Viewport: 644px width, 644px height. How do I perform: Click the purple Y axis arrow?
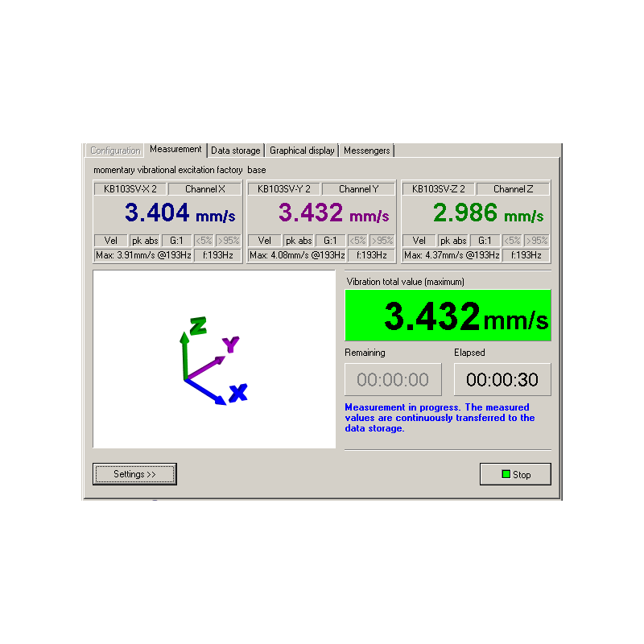[206, 367]
